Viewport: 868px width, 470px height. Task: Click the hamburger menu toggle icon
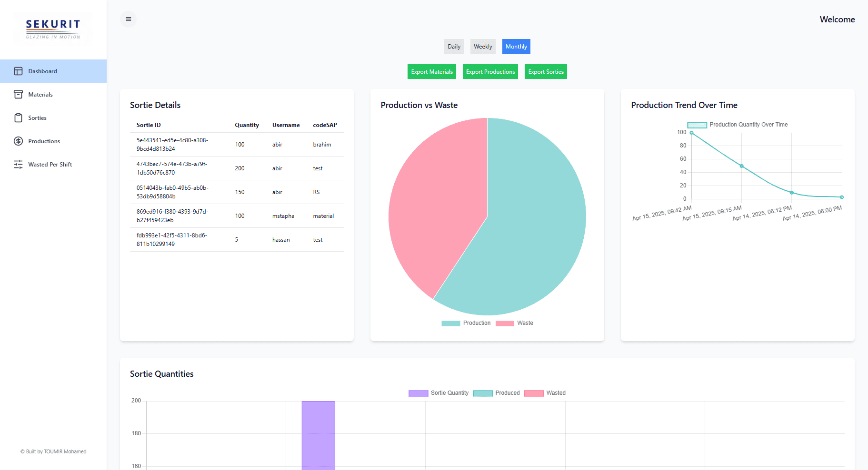pos(128,19)
